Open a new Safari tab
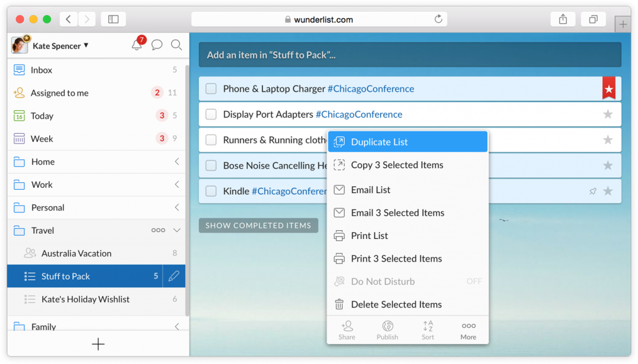Image resolution: width=638 pixels, height=364 pixels. point(623,24)
